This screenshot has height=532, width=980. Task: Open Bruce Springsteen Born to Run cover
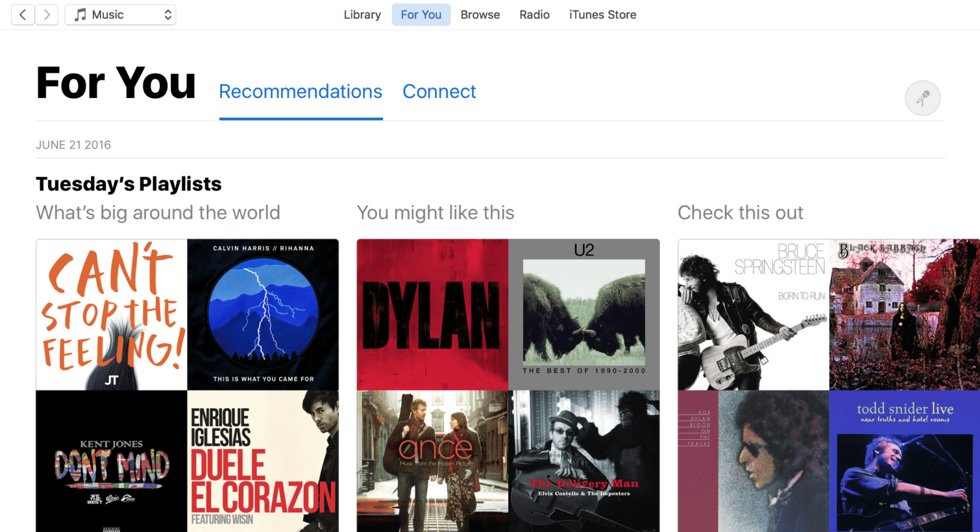click(x=753, y=315)
